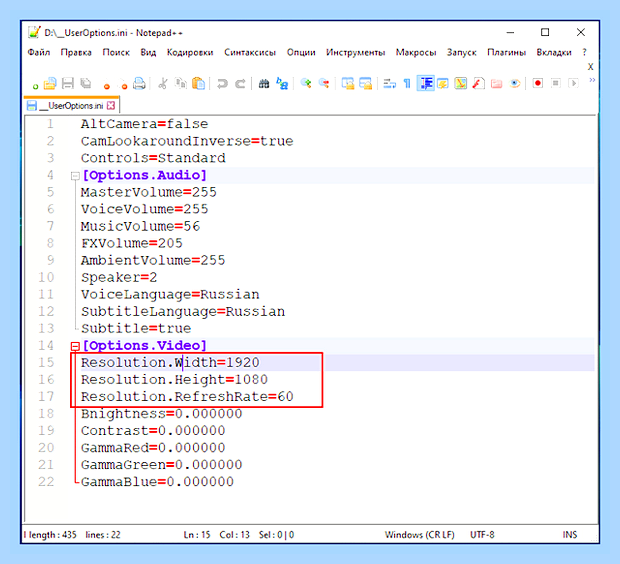Click the MasterVolume=255 line
This screenshot has width=620, height=564.
149,192
